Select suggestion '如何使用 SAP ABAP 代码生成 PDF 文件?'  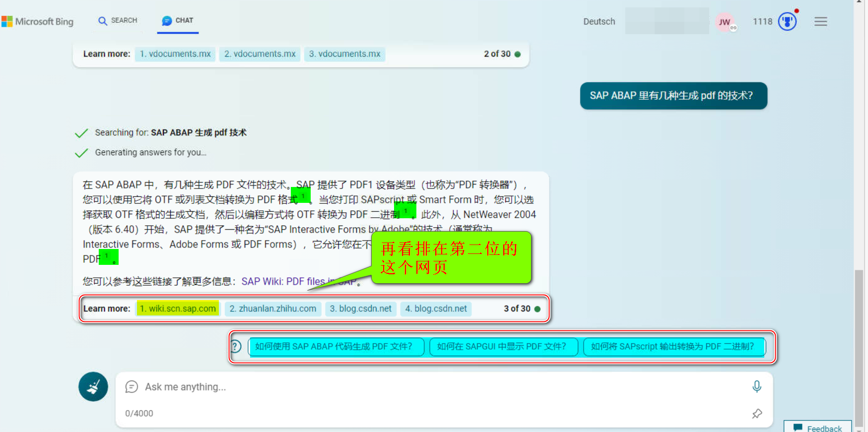[336, 347]
